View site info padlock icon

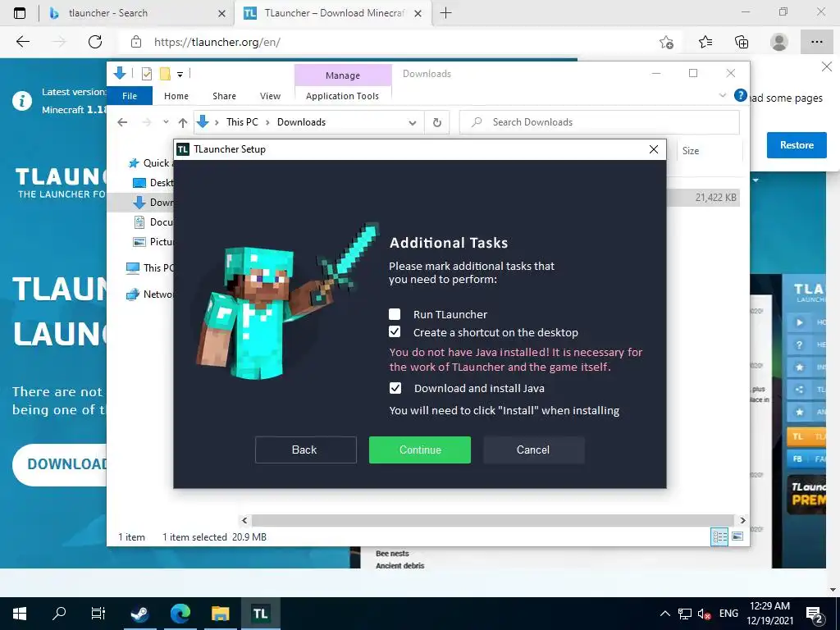click(136, 42)
